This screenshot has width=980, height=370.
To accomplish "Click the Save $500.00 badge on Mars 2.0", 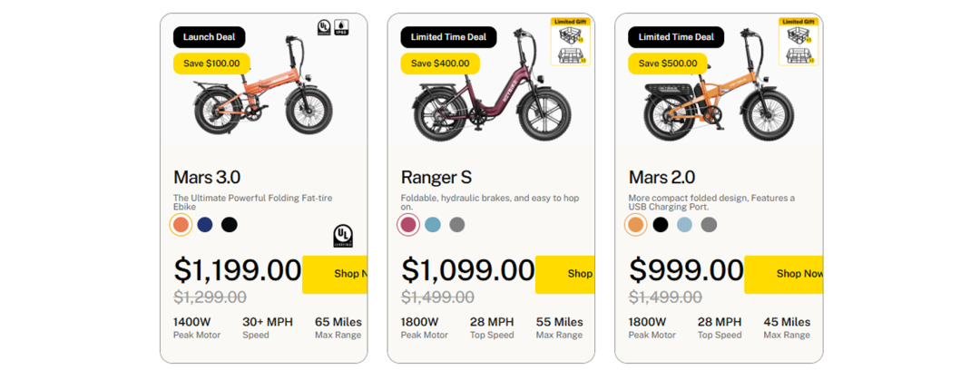I will coord(668,63).
